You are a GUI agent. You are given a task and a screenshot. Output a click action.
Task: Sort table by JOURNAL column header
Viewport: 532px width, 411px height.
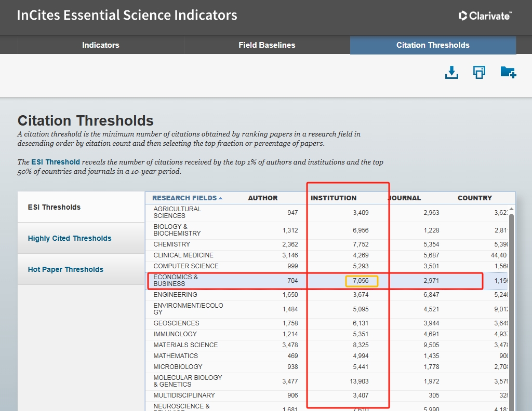[x=405, y=198]
